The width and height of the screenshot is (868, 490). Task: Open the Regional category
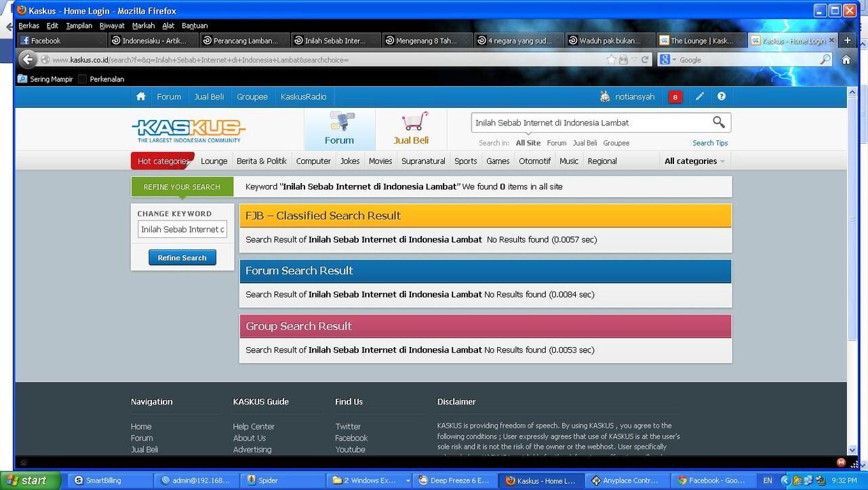(602, 161)
